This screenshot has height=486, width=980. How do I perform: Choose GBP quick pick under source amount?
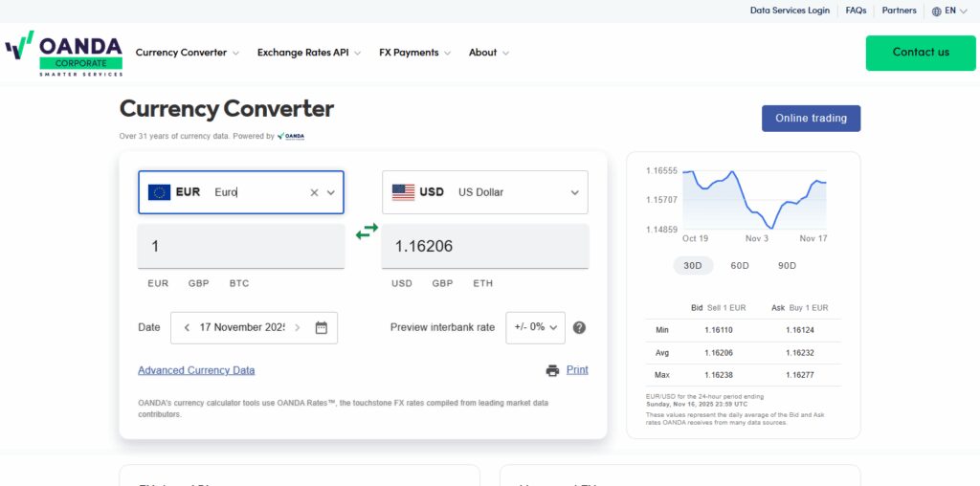pyautogui.click(x=199, y=283)
